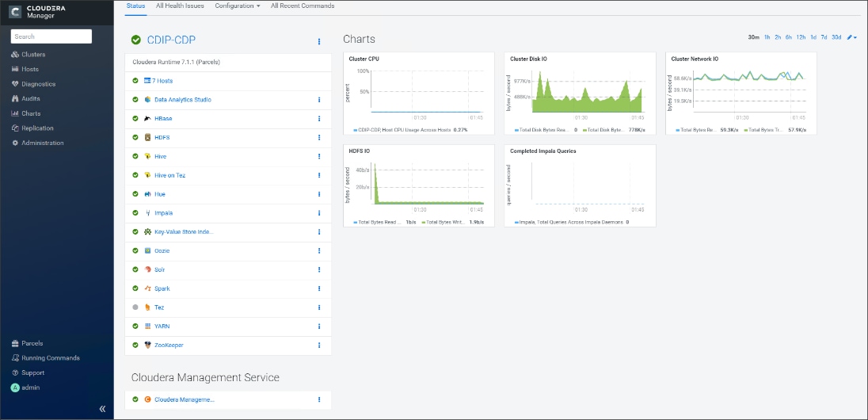The height and width of the screenshot is (420, 868).
Task: Open Diagnostics from the sidebar
Action: (33, 84)
